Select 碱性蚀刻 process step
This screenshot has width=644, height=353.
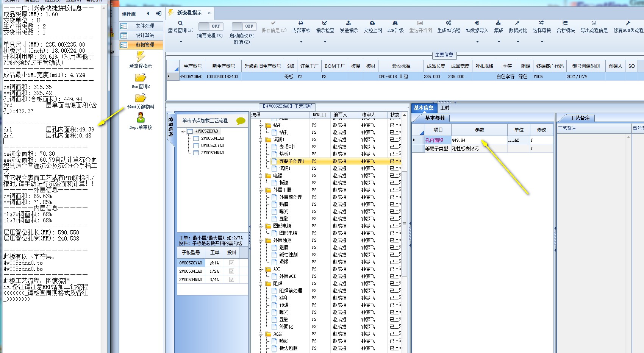[289, 255]
